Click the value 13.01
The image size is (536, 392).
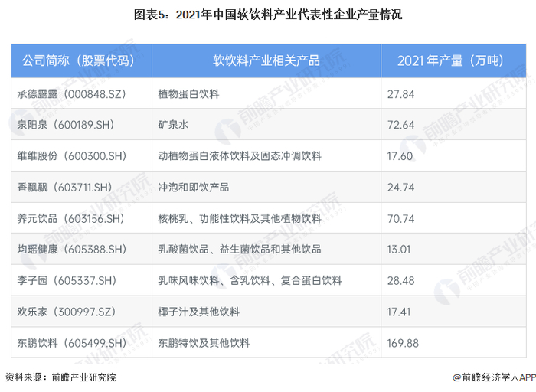(399, 250)
